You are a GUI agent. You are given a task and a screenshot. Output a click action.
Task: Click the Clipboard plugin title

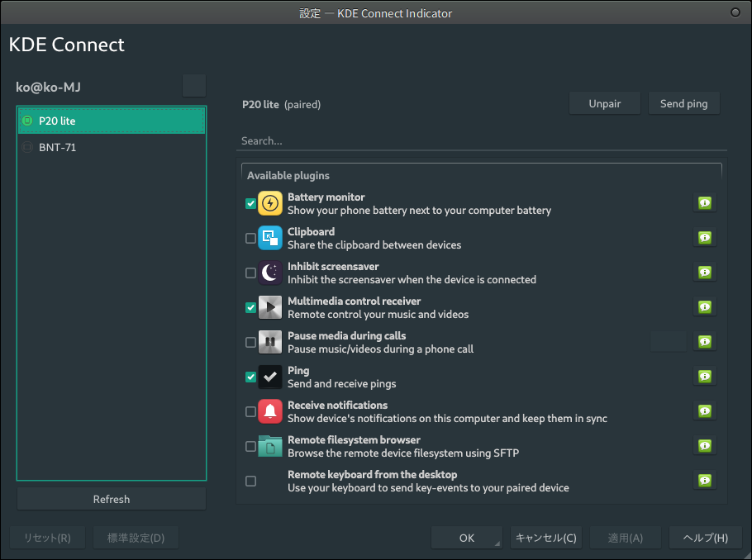tap(312, 231)
